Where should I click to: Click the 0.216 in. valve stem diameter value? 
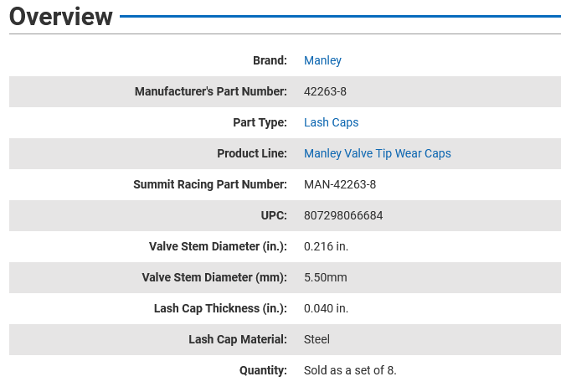coord(326,246)
